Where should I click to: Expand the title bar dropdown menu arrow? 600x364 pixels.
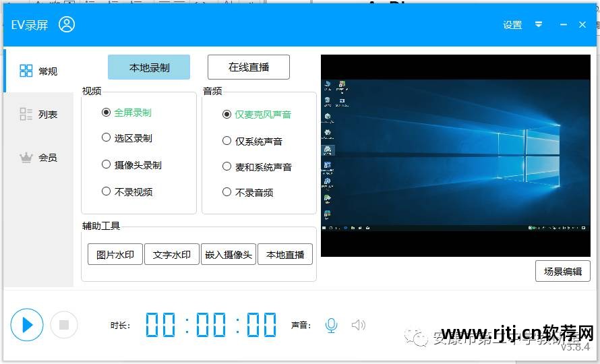[x=539, y=24]
